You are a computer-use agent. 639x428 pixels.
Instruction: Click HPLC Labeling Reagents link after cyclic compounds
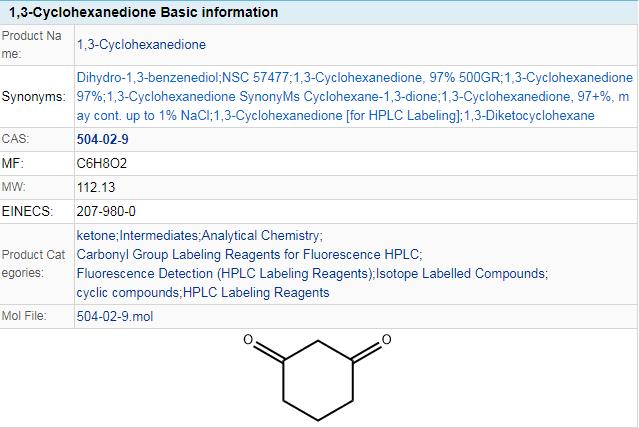(256, 292)
